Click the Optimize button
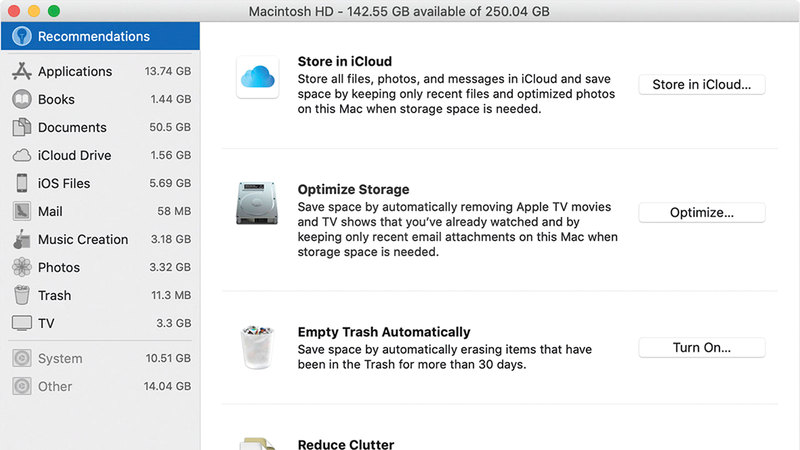 tap(701, 213)
